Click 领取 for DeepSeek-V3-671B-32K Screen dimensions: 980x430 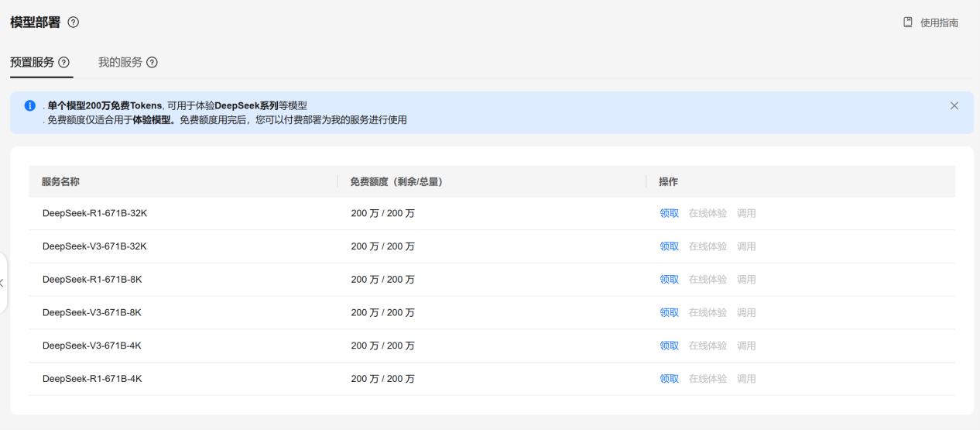click(669, 246)
